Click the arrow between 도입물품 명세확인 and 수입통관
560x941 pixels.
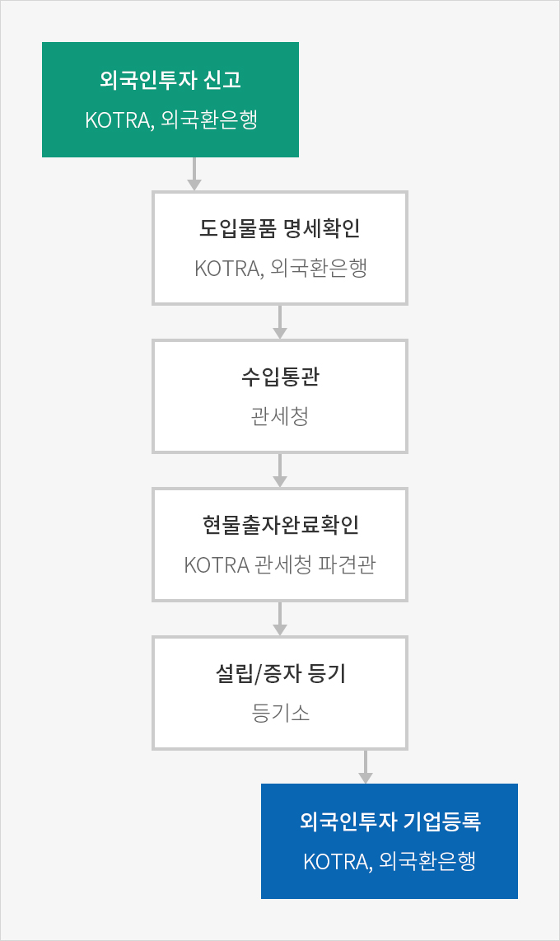pos(280,322)
